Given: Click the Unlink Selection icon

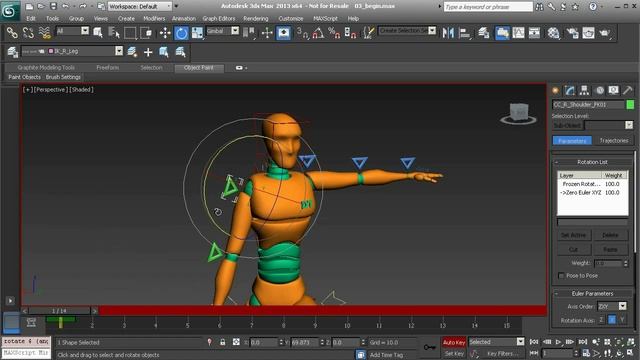Looking at the screenshot, I should pyautogui.click(x=28, y=32).
